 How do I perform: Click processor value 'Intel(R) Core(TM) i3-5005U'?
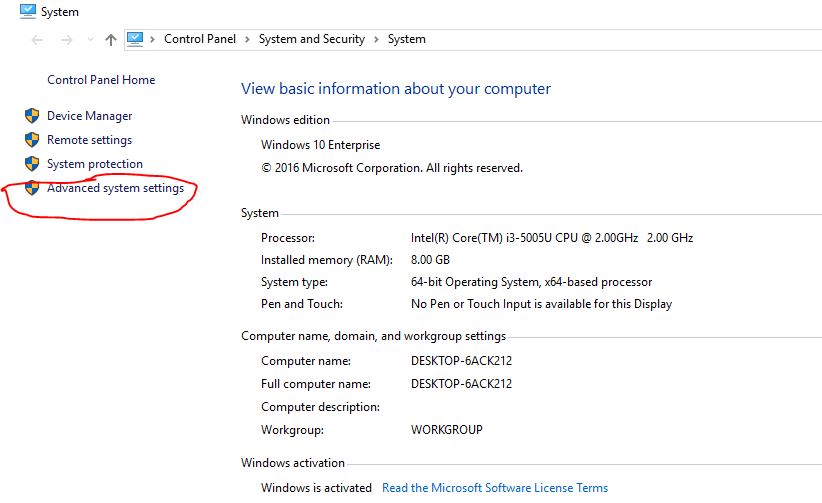tap(552, 238)
